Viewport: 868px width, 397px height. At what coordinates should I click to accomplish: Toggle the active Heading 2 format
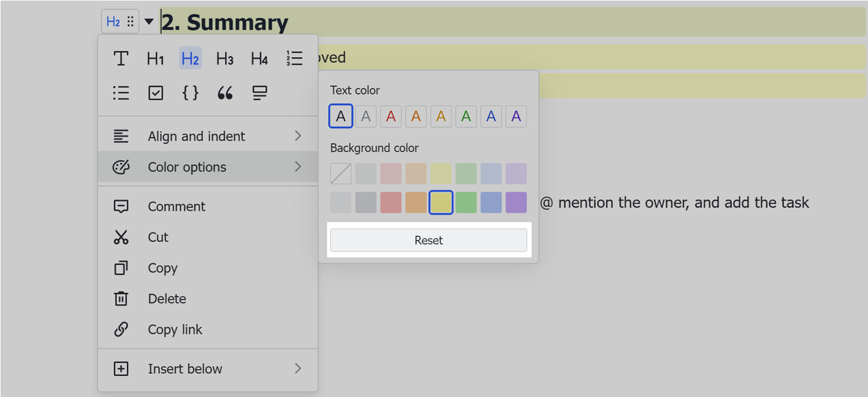click(191, 59)
